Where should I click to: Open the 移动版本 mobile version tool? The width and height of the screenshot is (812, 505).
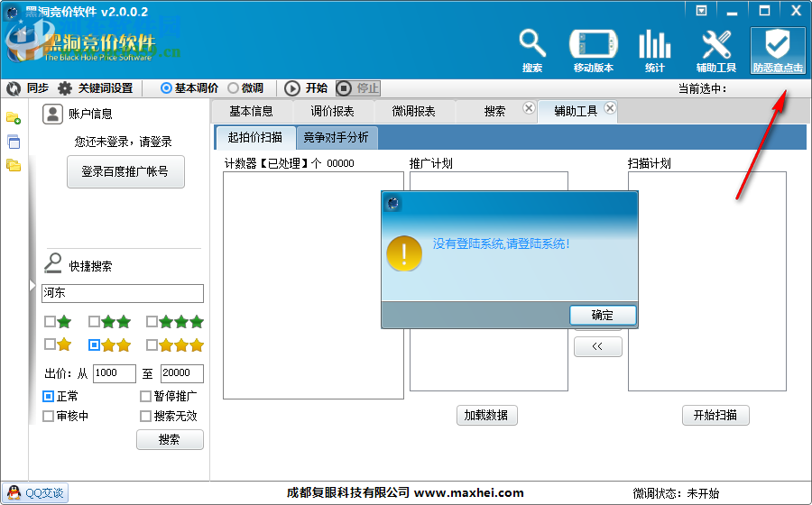coord(594,50)
